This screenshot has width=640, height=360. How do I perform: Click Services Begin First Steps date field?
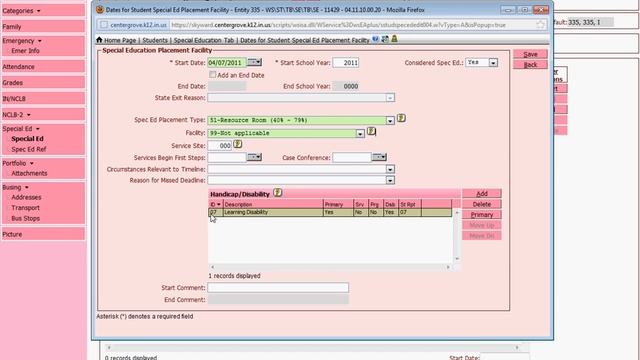pyautogui.click(x=227, y=158)
